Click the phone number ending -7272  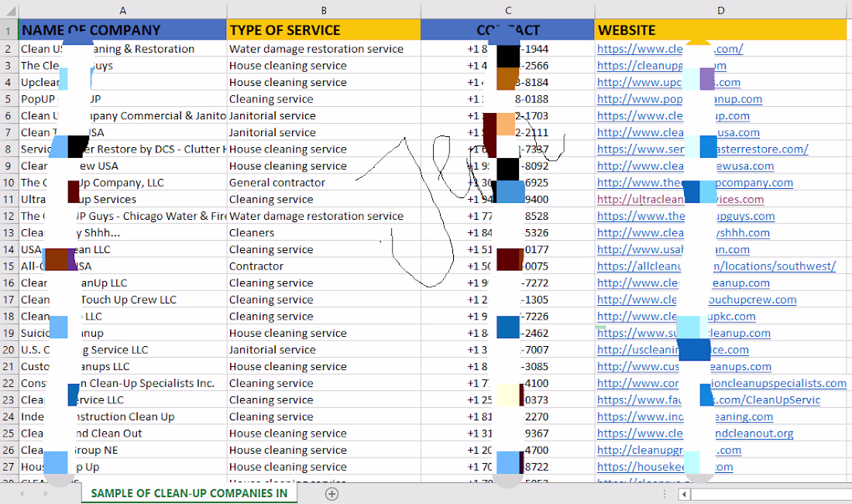point(508,283)
